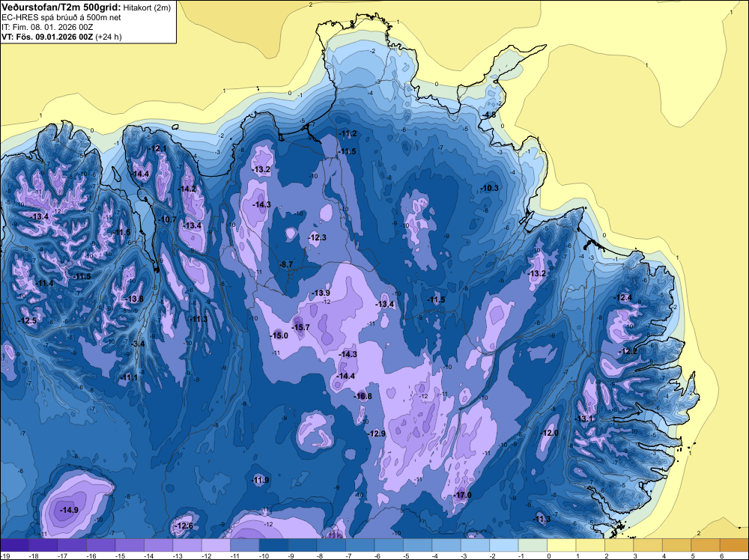Click the -12.0 temperature reading
Image resolution: width=749 pixels, height=560 pixels.
(x=549, y=433)
